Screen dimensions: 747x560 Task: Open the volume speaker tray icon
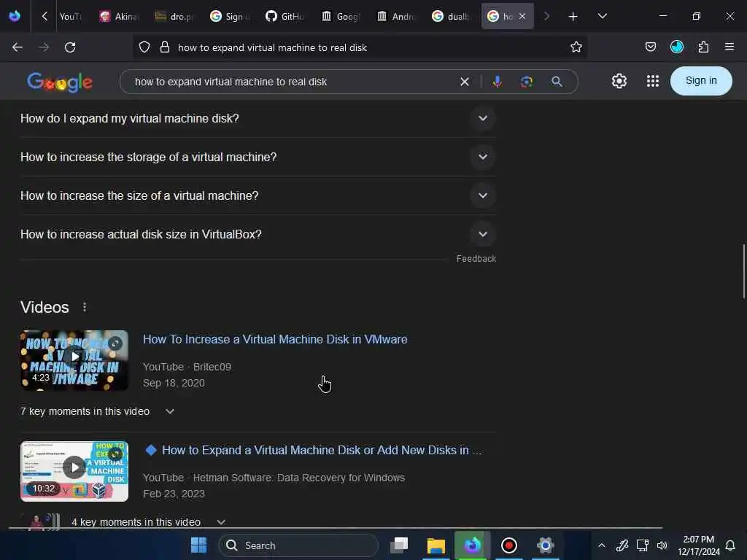(662, 545)
